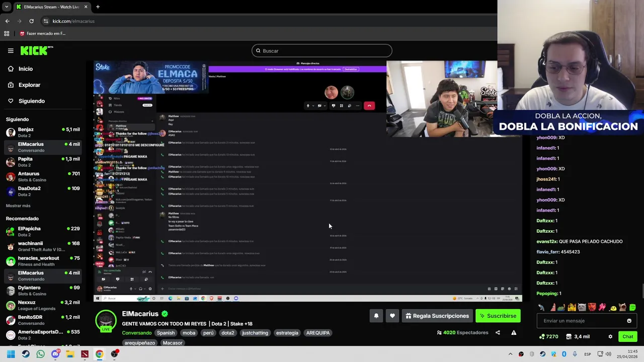Open chat settings gear
Viewport: 644px width, 362px height.
[610, 336]
